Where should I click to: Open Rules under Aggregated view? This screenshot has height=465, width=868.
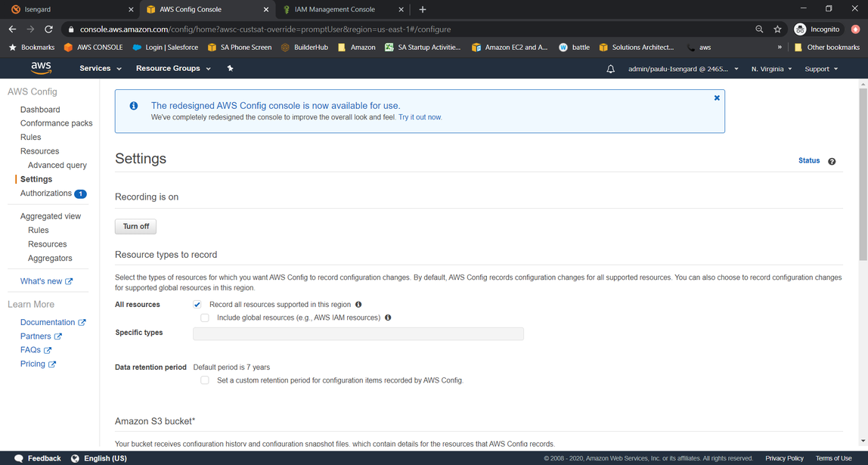[x=39, y=231]
